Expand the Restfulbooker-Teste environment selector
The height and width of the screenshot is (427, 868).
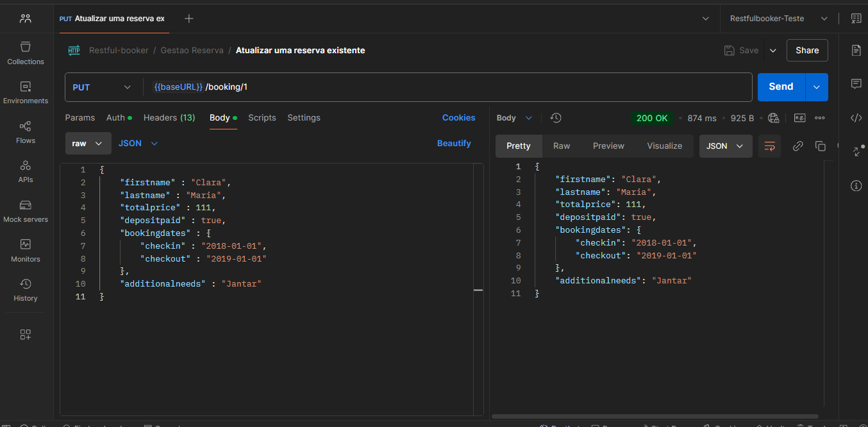point(779,19)
